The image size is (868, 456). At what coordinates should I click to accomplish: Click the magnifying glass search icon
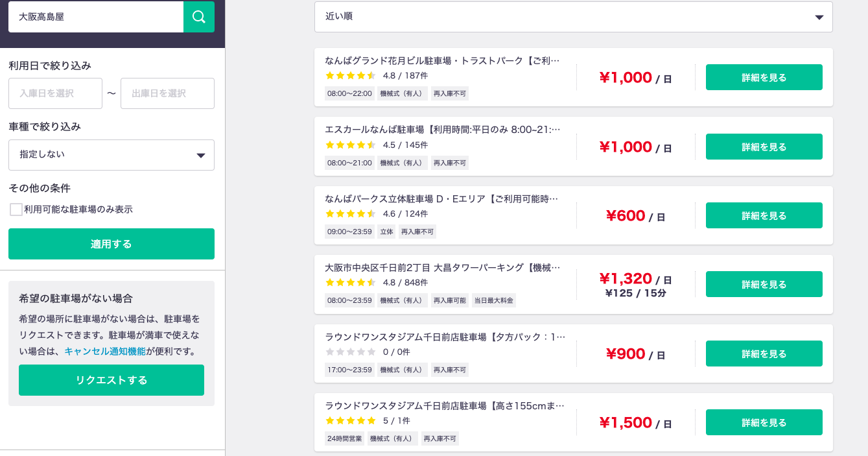click(x=199, y=16)
